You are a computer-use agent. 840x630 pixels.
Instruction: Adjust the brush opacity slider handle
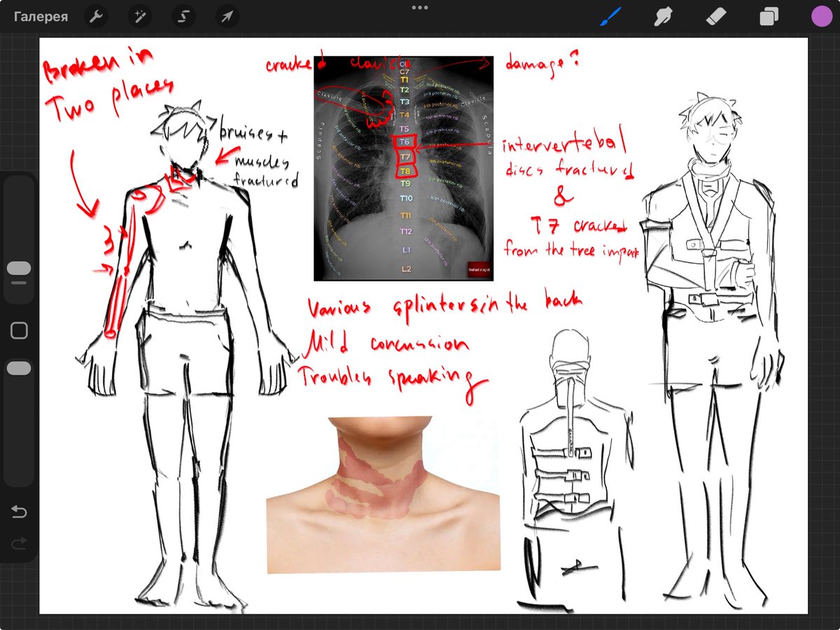click(19, 368)
